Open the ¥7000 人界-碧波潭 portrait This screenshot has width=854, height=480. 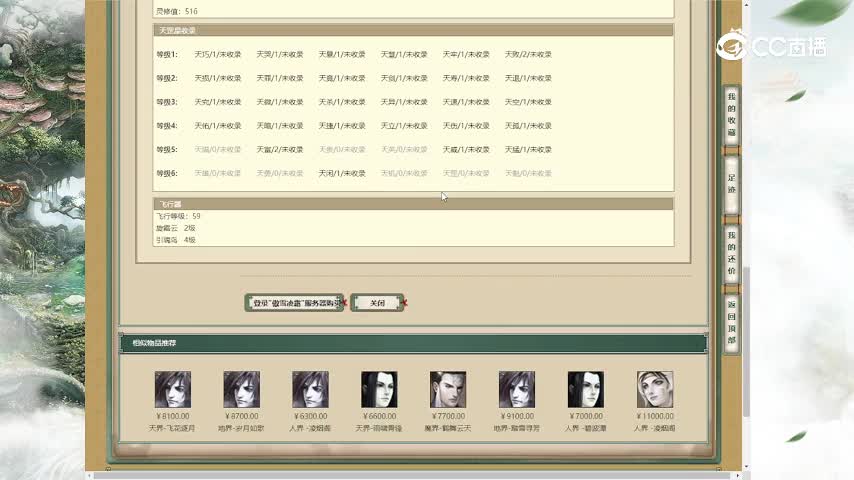tap(586, 389)
